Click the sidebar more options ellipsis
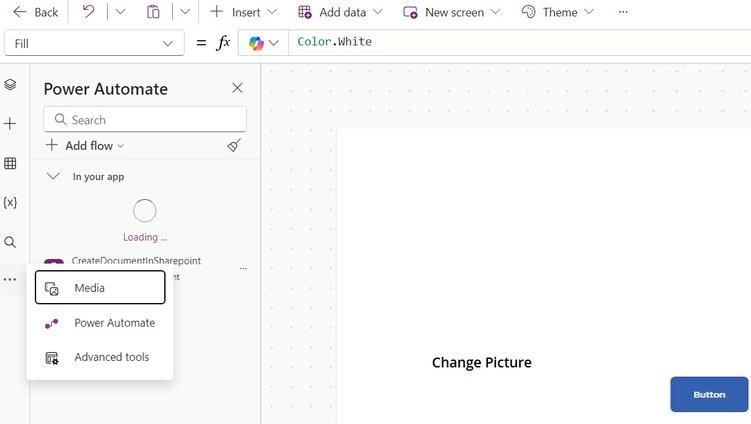This screenshot has width=751, height=424. [x=10, y=279]
